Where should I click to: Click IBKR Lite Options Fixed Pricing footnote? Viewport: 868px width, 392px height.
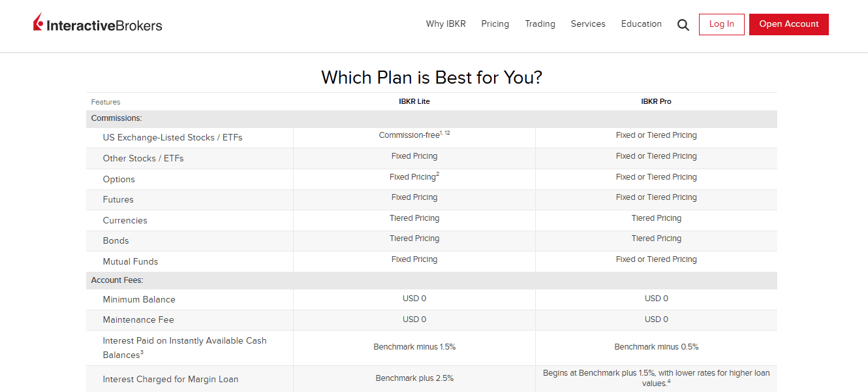(x=437, y=174)
